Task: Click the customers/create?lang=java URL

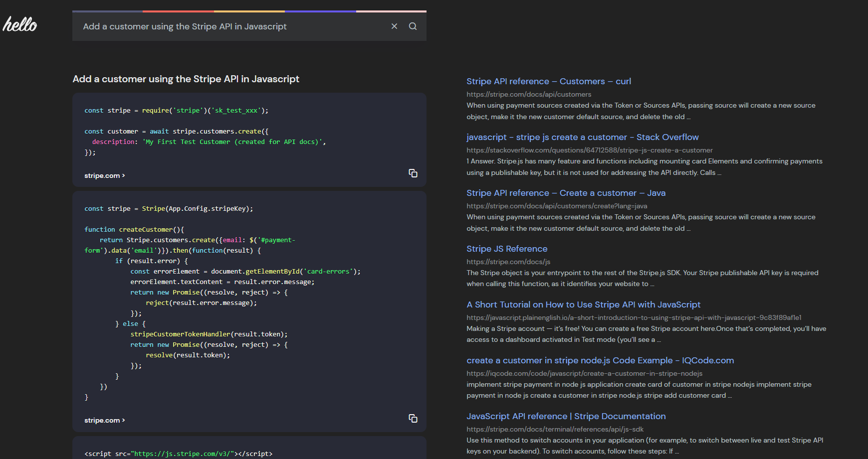Action: (557, 206)
